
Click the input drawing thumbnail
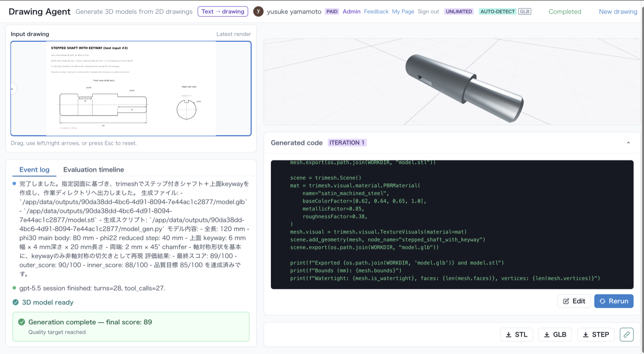(131, 88)
